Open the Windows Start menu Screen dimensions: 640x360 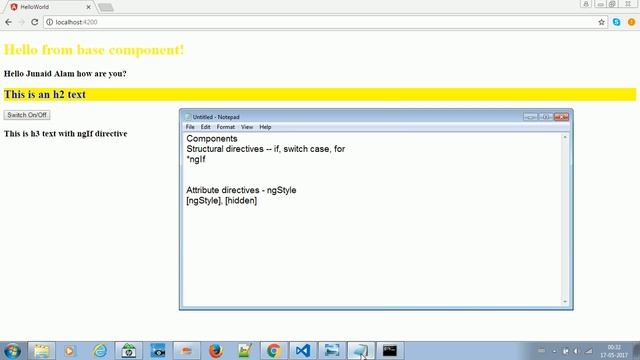12,351
